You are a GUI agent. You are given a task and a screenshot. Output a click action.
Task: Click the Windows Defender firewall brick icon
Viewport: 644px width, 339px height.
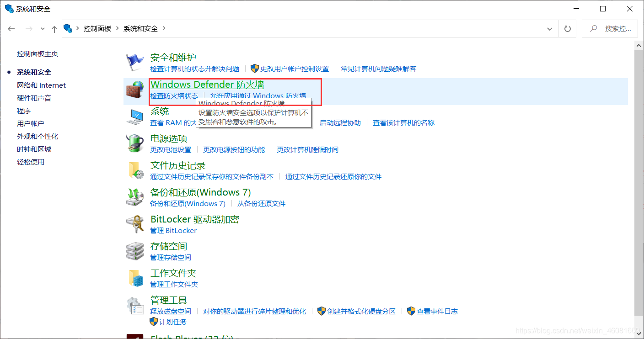(135, 90)
